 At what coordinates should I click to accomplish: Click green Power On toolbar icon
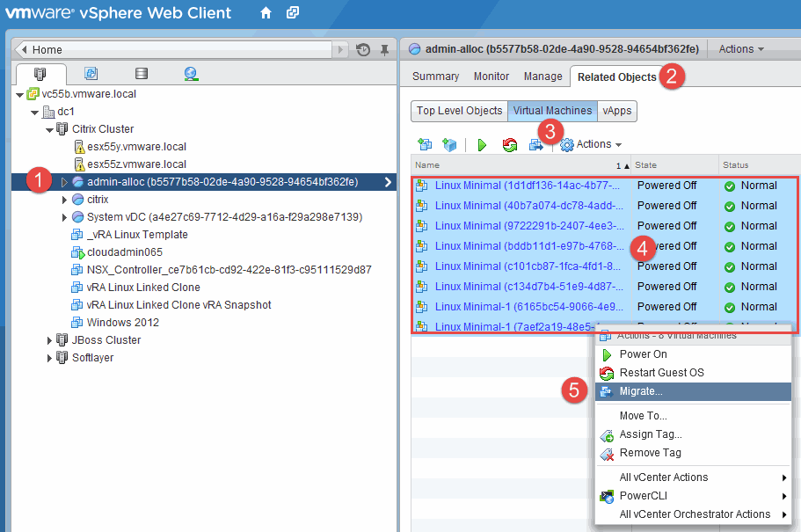[482, 145]
